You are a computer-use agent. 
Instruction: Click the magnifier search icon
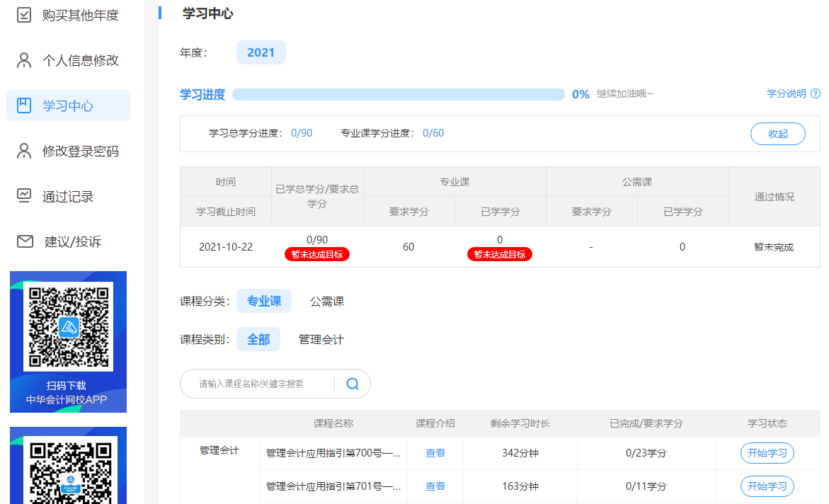coord(353,384)
